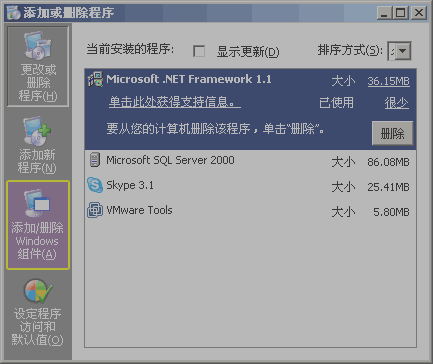Viewport: 433px width, 364px height.
Task: Select the VMware Tools list entry
Action: pyautogui.click(x=250, y=211)
